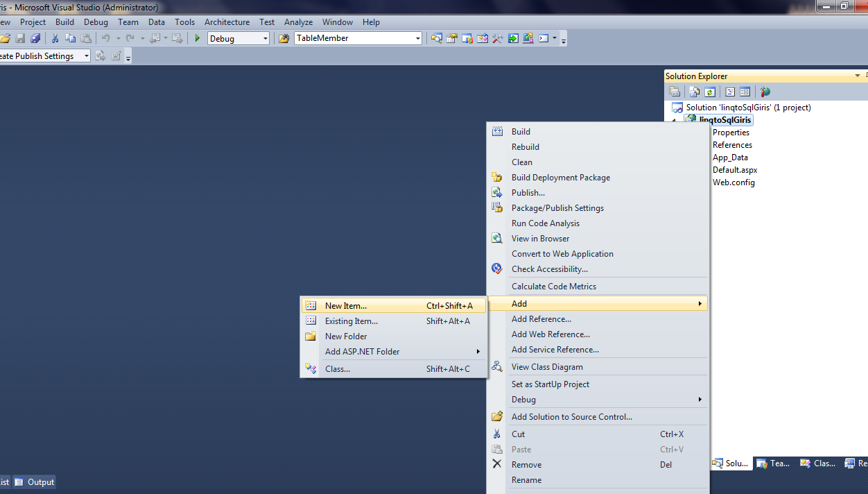Open the Debug configuration dropdown
Image resolution: width=868 pixels, height=494 pixels.
tap(265, 39)
